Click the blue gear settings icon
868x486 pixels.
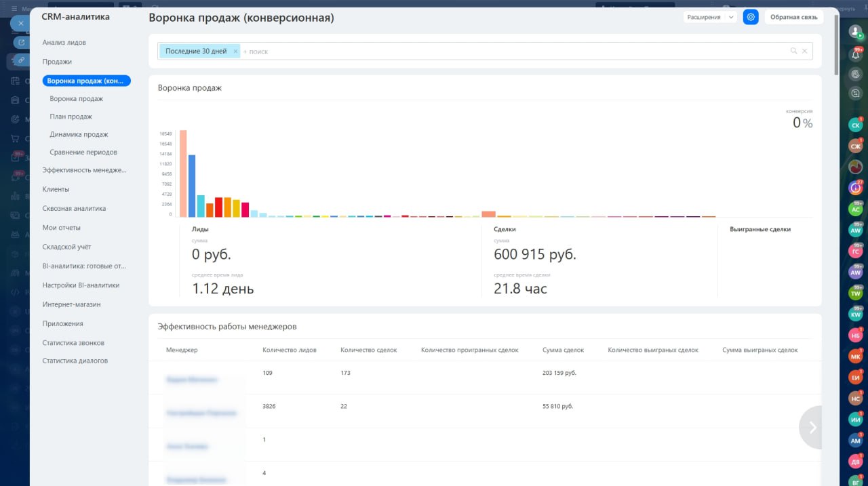pos(751,17)
